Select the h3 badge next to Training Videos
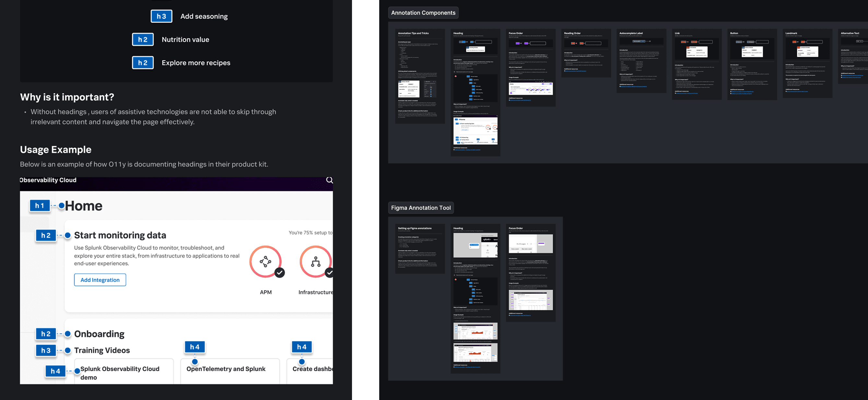 pos(46,350)
